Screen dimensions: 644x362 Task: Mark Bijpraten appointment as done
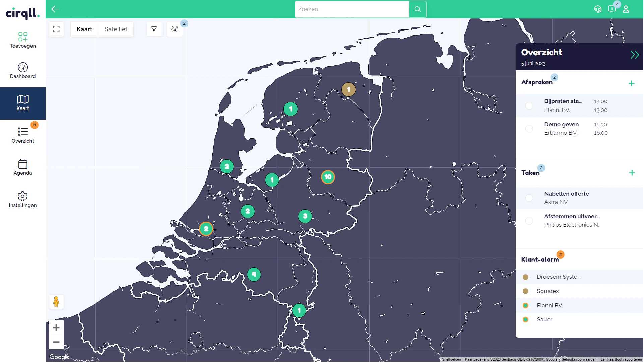click(x=529, y=106)
